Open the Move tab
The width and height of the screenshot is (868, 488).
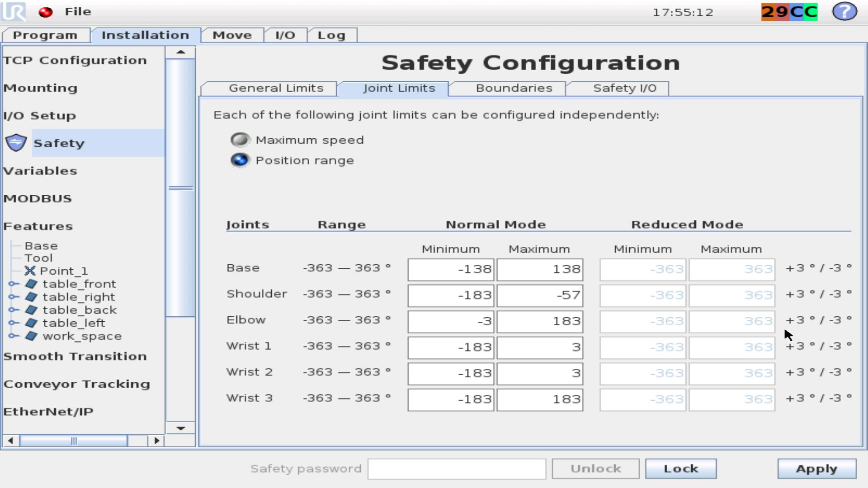tap(232, 35)
